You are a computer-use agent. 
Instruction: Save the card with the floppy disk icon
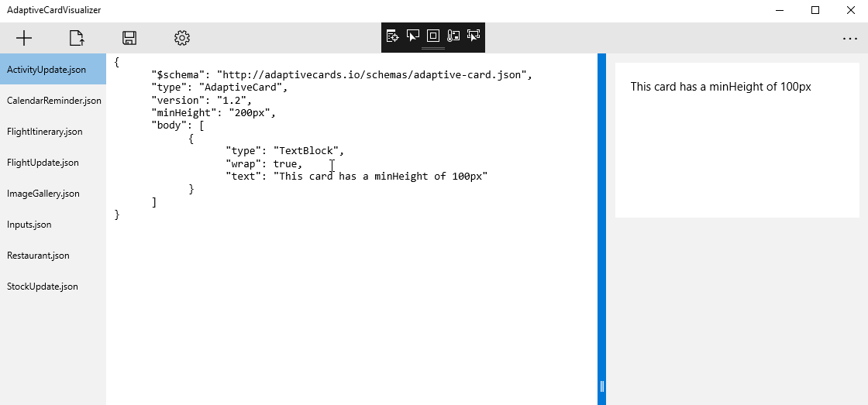click(129, 38)
